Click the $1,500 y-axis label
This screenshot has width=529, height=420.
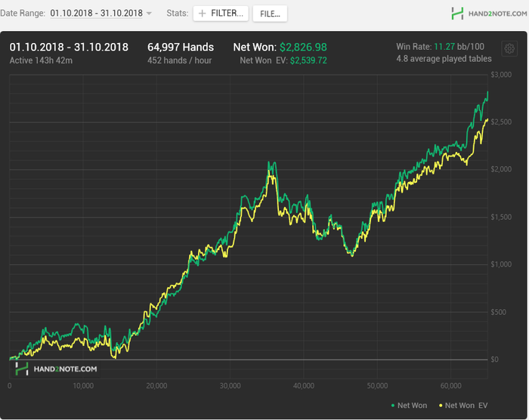[501, 217]
